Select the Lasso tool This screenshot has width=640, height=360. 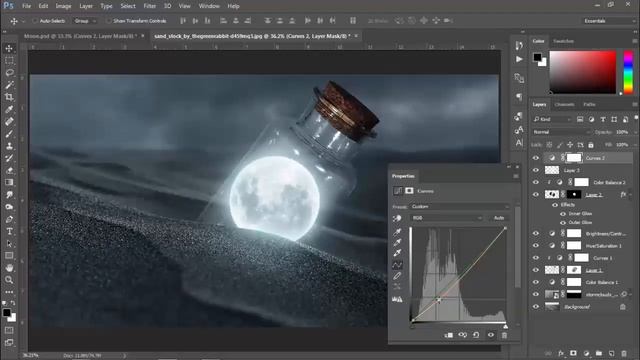coord(9,73)
